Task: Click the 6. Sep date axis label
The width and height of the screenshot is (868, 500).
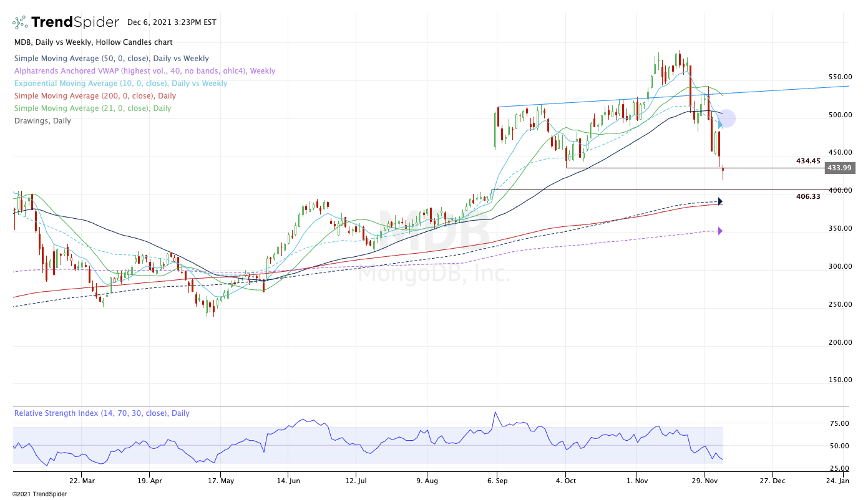Action: (x=497, y=481)
